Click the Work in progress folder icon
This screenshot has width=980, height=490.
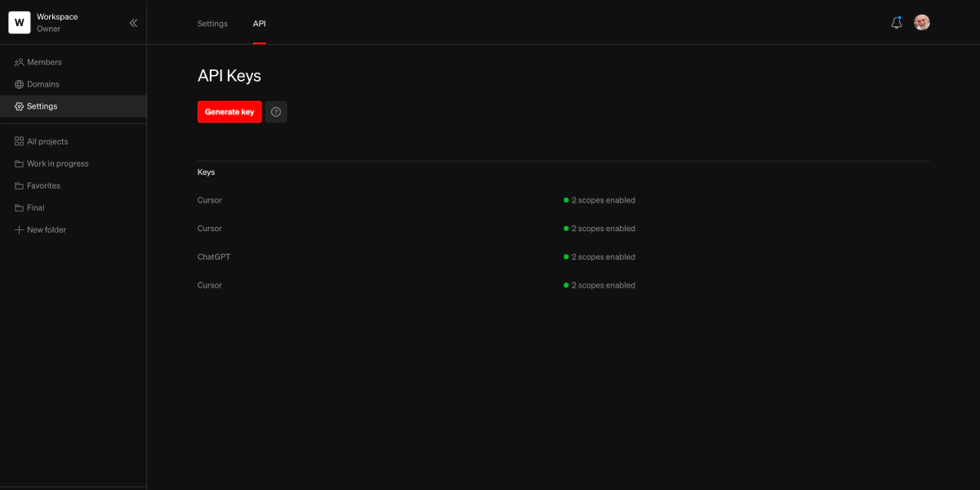click(20, 163)
